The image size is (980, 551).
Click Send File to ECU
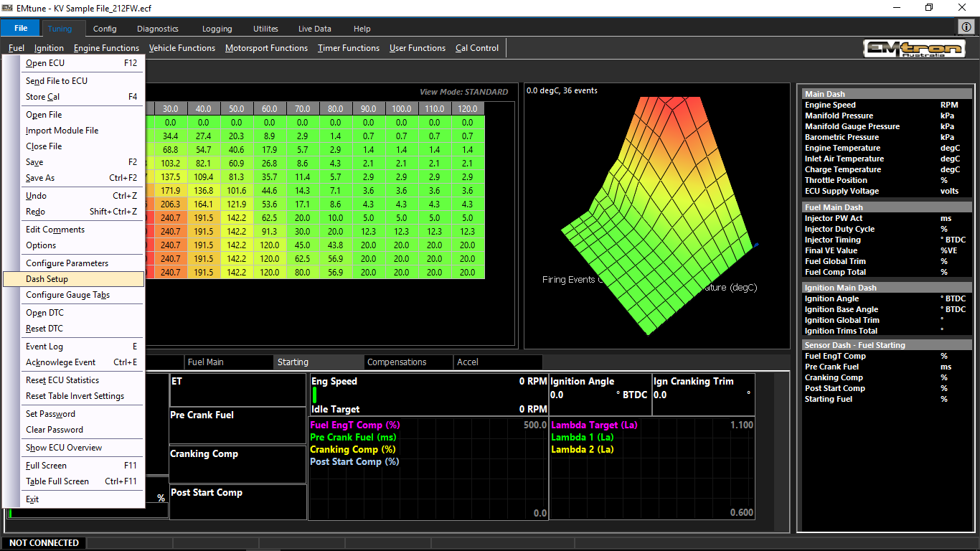[x=57, y=81]
